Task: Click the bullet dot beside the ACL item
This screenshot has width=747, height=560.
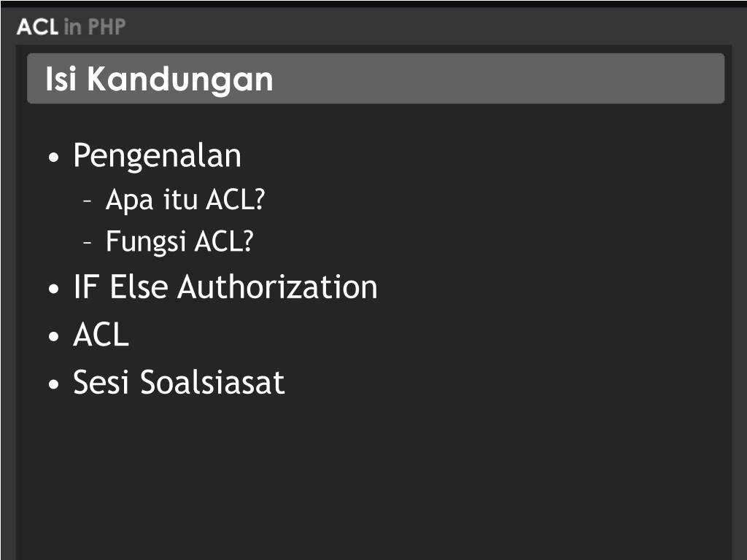Action: 54,336
